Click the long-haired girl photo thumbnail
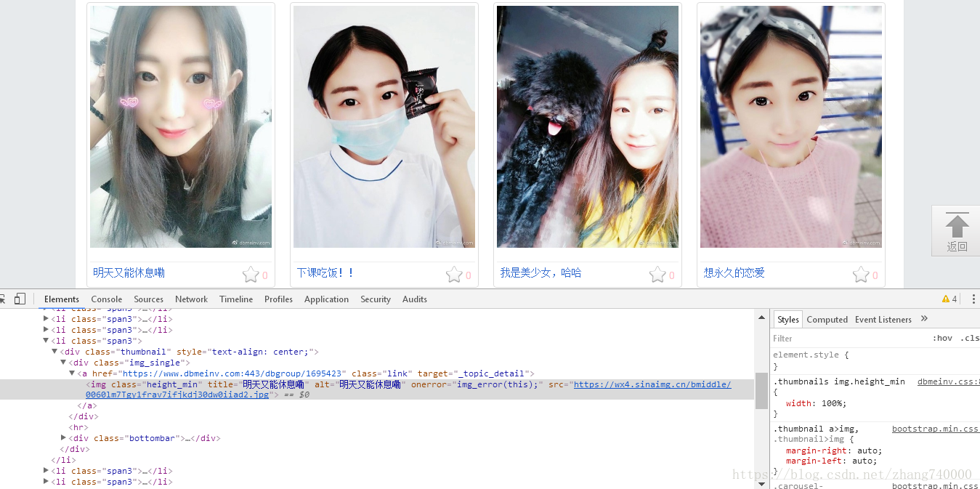The height and width of the screenshot is (489, 980). (x=181, y=126)
